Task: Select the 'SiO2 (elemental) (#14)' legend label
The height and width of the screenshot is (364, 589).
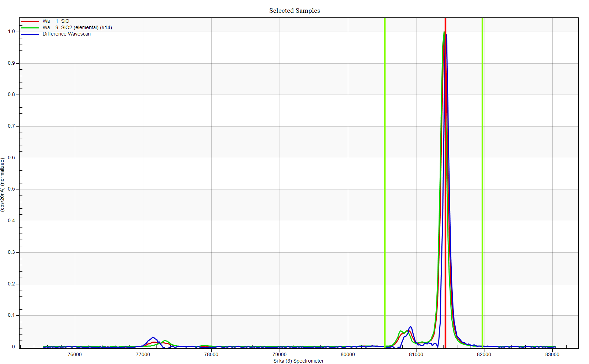Action: [x=86, y=28]
